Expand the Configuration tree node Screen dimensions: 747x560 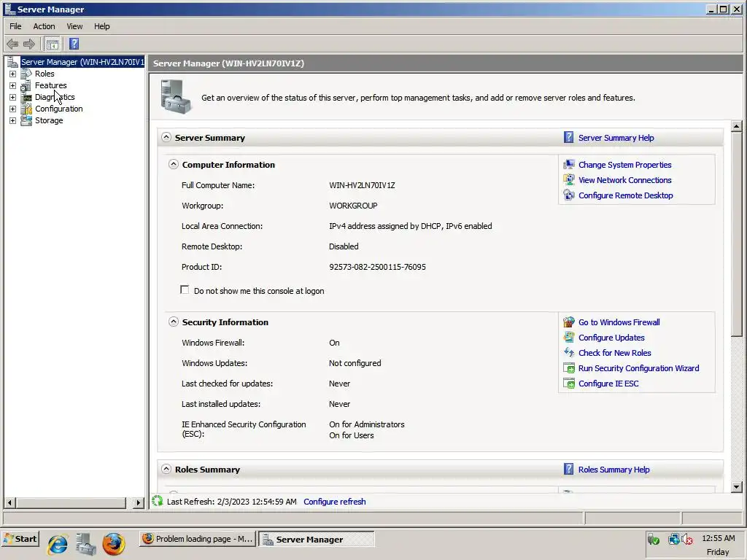tap(13, 109)
